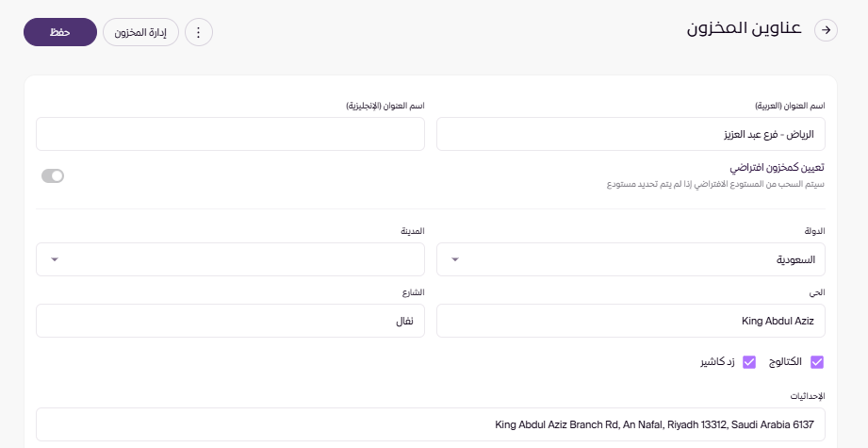Click the caret arrow in the الدولة field
Screen dimensions: 868x448
click(455, 259)
